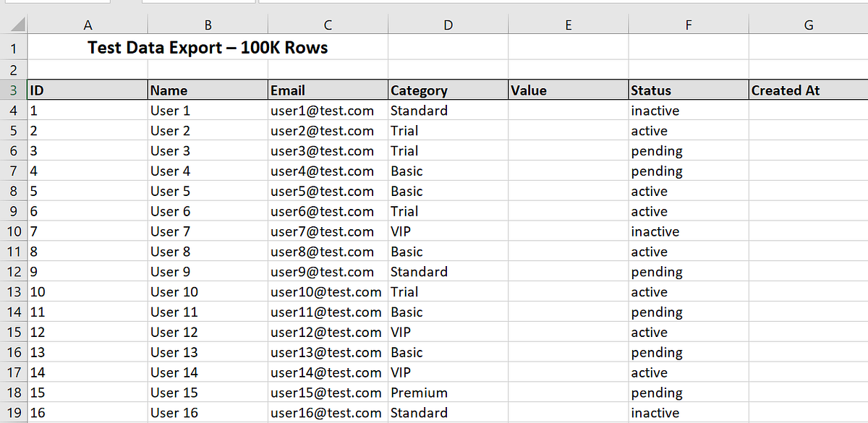Viewport: 868px width, 423px height.
Task: Click the 'Created At' header cell
Action: pos(809,90)
